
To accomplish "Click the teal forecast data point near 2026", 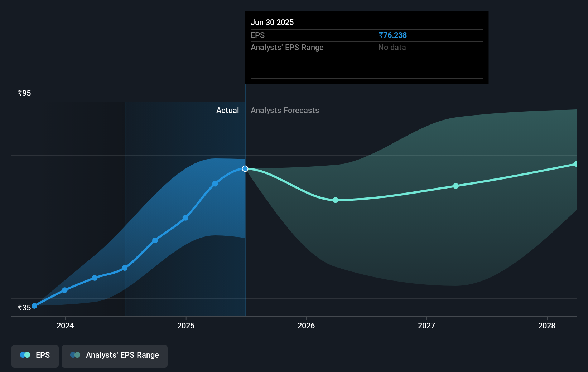I will 335,200.
